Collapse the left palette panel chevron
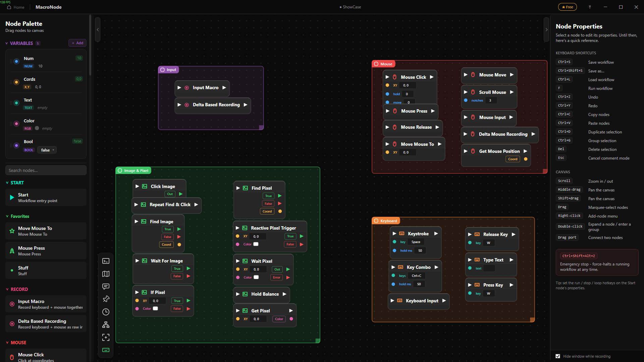Viewport: 644px width, 362px height. coord(98,30)
